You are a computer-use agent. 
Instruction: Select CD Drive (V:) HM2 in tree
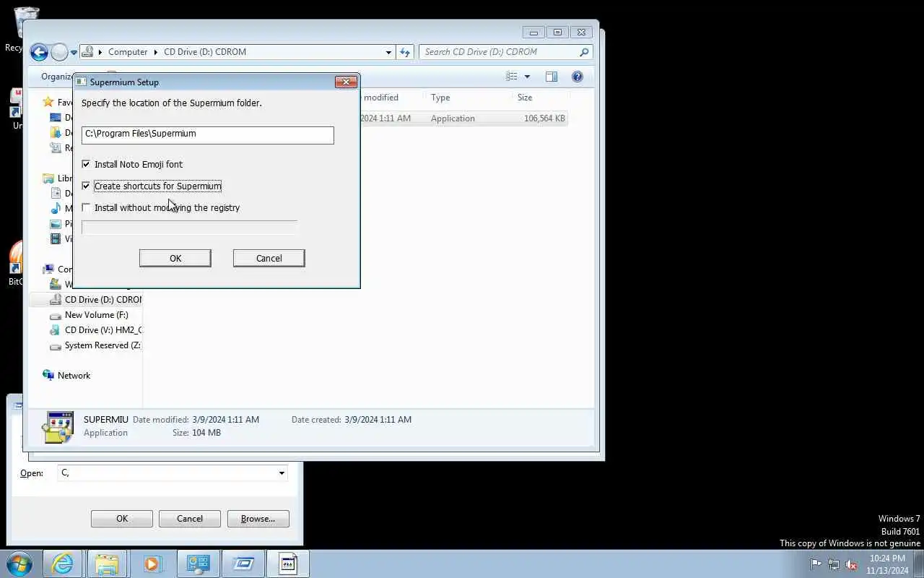point(103,330)
